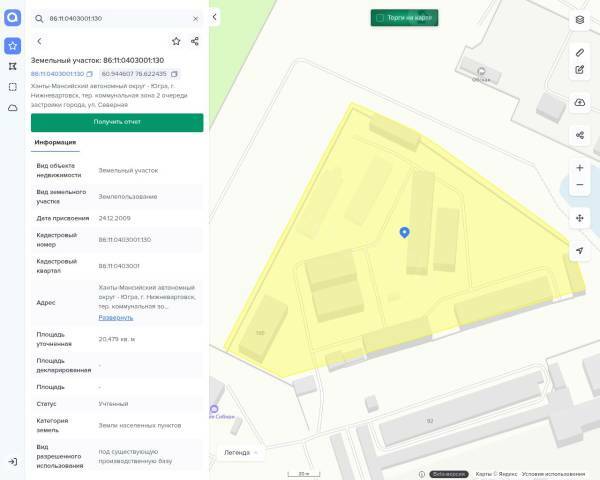Share the land parcel card

(x=195, y=41)
